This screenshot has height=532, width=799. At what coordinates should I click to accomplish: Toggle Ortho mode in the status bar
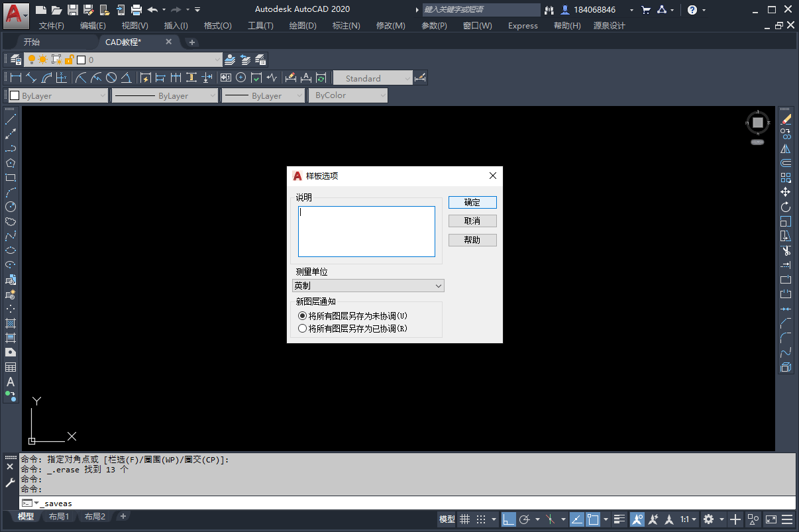coord(509,519)
